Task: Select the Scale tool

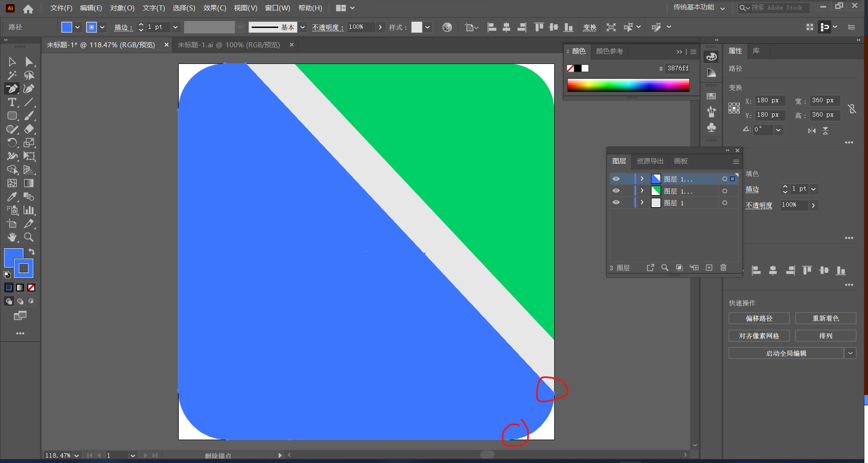Action: pyautogui.click(x=29, y=143)
